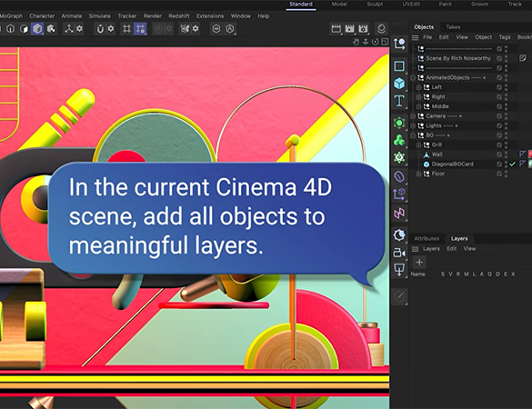Toggle the highlighted locked workplane icon

(x=140, y=29)
